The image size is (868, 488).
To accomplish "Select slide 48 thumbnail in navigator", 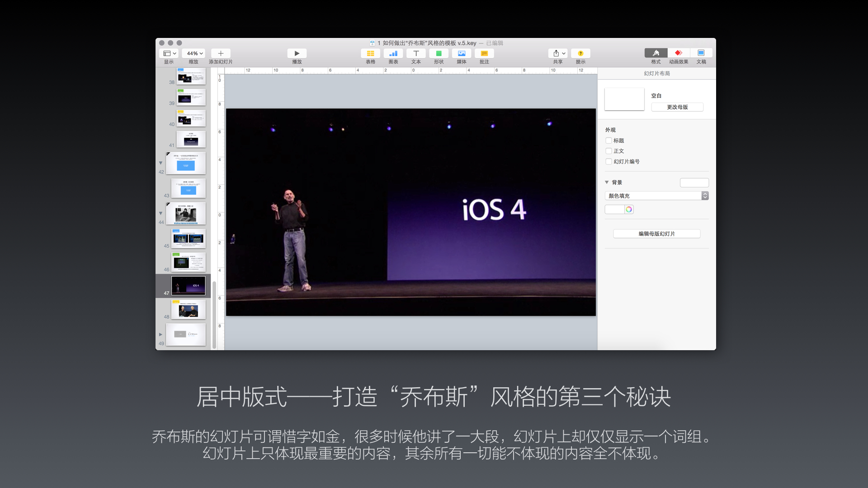I will tap(189, 310).
